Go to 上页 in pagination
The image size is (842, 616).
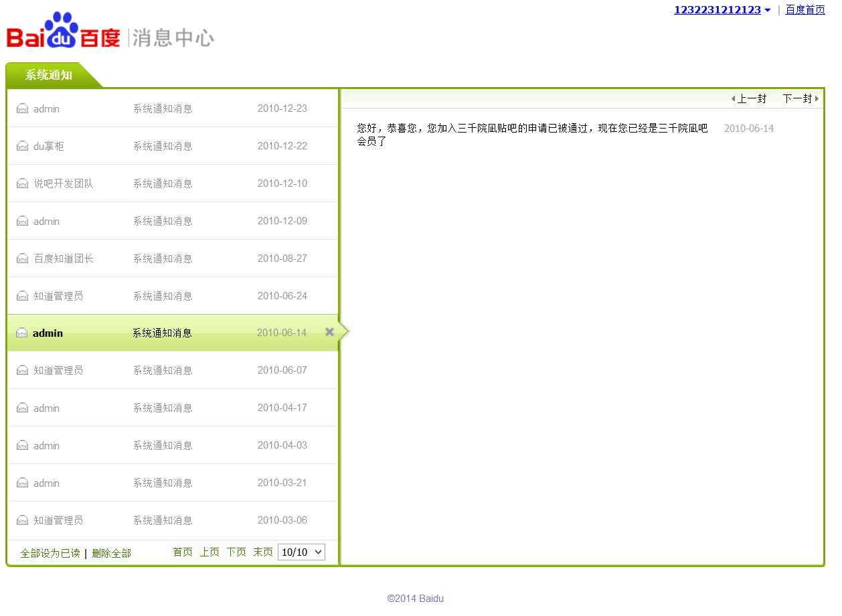209,552
